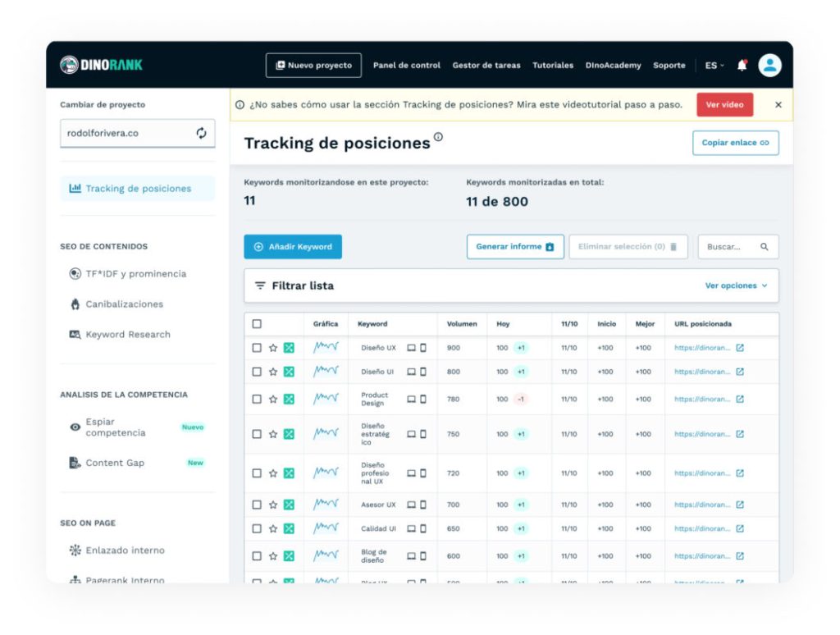Click the Añadir Keyword button

click(293, 247)
